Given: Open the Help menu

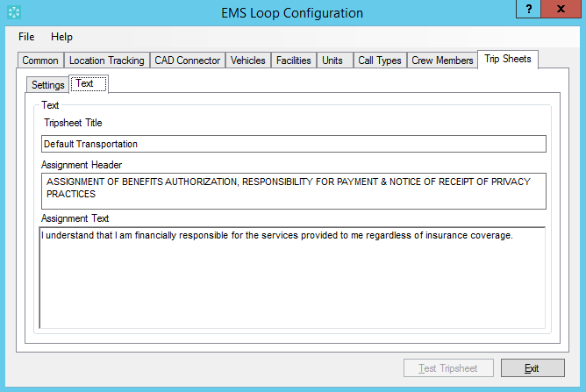Looking at the screenshot, I should tap(61, 37).
